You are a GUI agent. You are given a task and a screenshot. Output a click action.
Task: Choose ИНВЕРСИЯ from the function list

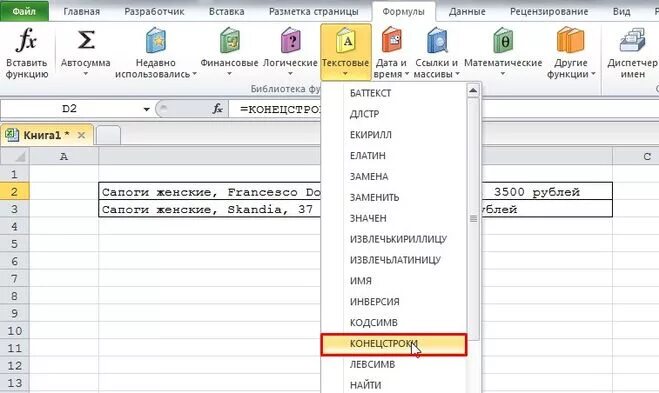394,302
